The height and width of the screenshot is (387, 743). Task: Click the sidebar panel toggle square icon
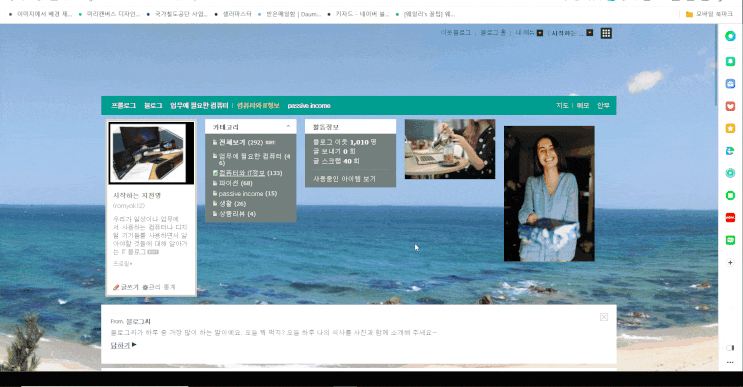point(730,348)
